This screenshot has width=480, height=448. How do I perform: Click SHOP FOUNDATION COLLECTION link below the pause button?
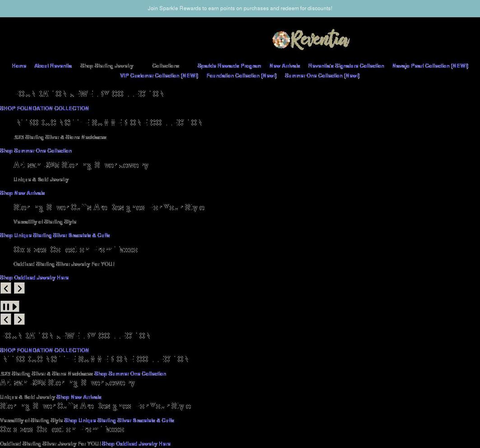point(44,350)
